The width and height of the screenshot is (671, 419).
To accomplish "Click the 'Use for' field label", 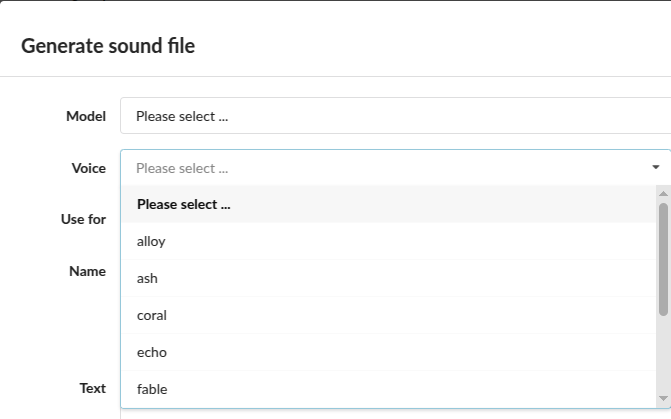I will tap(83, 219).
